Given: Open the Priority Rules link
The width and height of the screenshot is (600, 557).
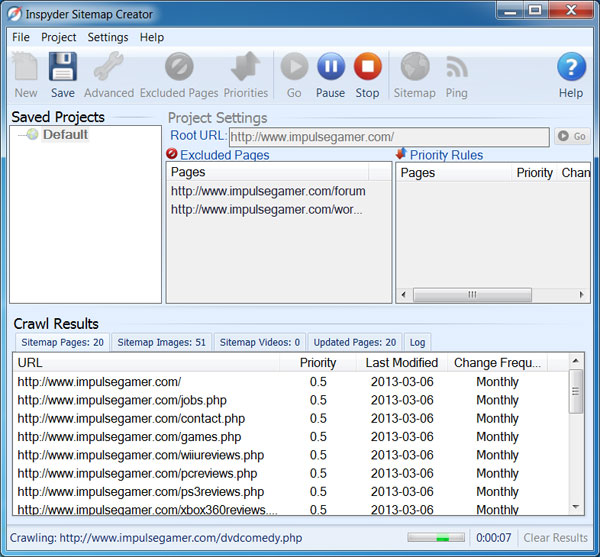Looking at the screenshot, I should tap(446, 155).
